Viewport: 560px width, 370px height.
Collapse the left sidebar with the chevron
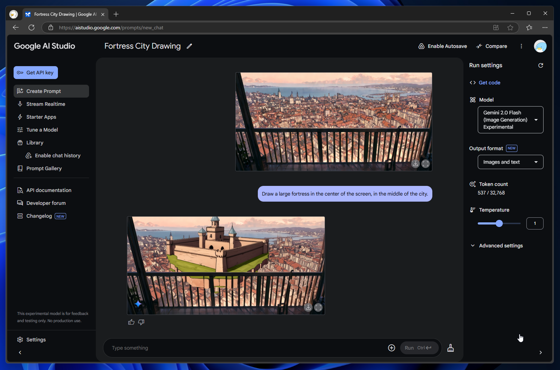click(x=20, y=352)
